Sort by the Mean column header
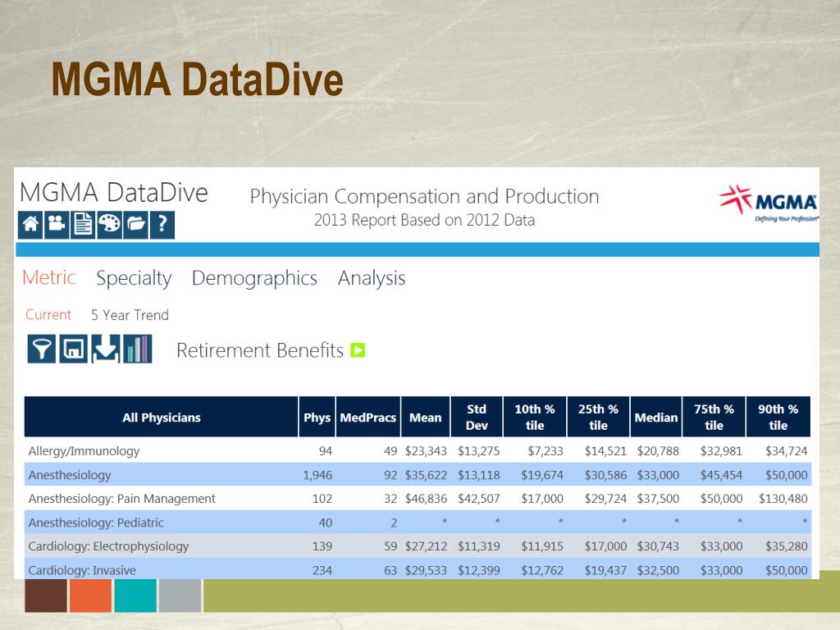 click(426, 417)
